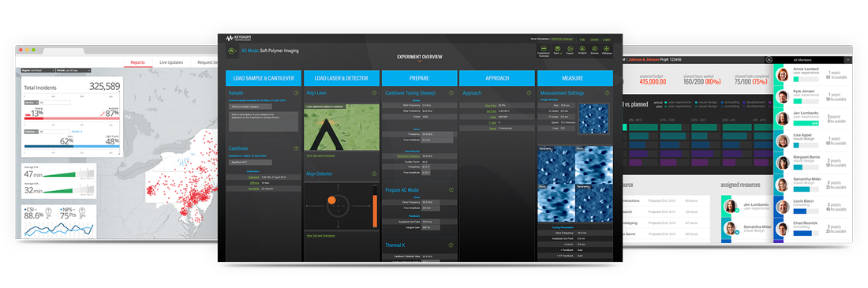This screenshot has height=288, width=868.
Task: Open the laser alignment camera image
Action: coord(342,127)
